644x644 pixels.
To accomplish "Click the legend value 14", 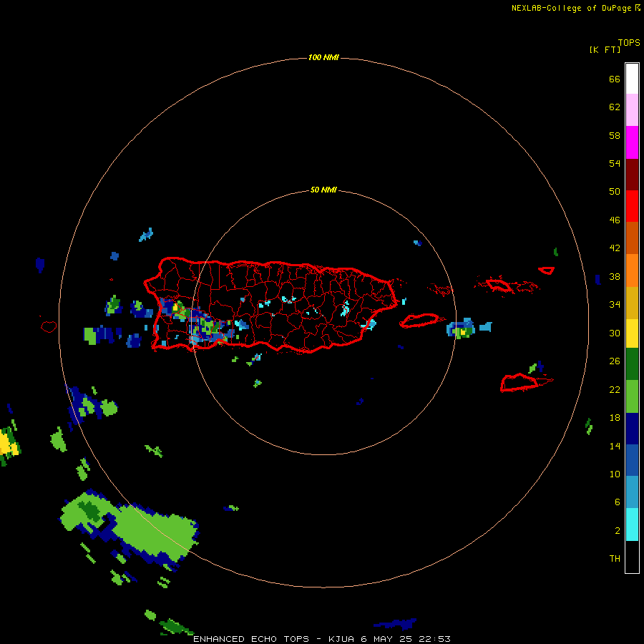I will 615,446.
